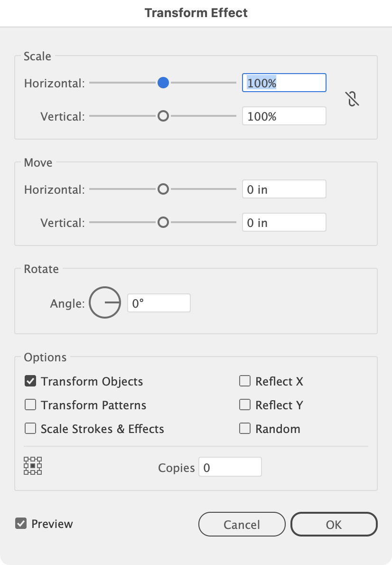The height and width of the screenshot is (565, 392).
Task: Click the rotation angle dial
Action: pos(105,303)
